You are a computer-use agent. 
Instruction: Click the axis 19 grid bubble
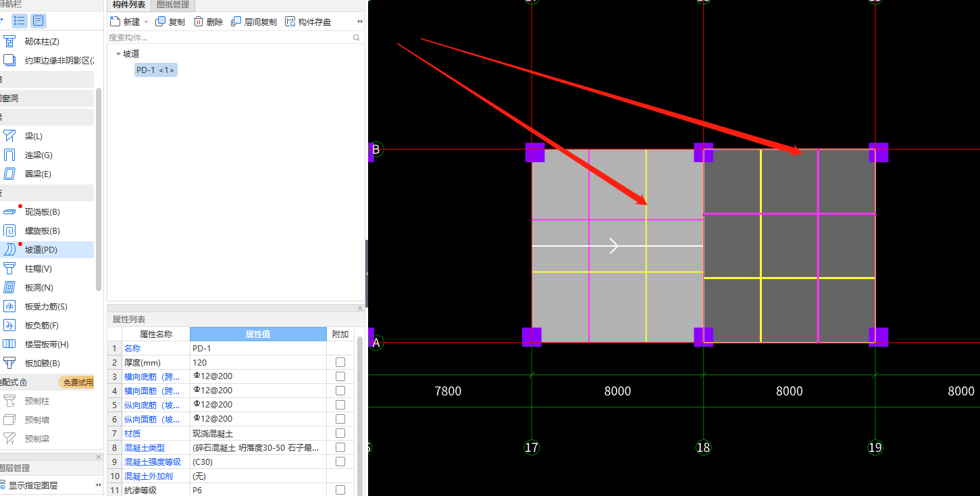[x=875, y=447]
